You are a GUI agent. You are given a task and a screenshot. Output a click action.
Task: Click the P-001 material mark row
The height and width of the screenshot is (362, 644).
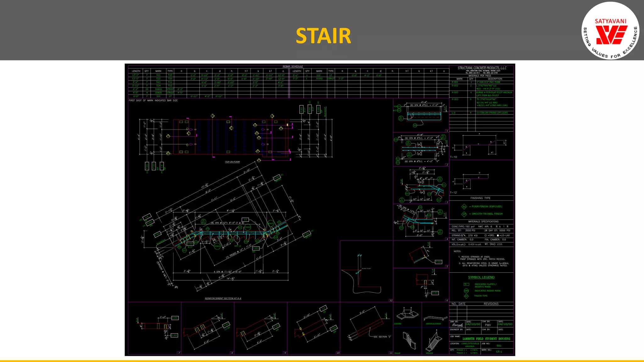481,82
